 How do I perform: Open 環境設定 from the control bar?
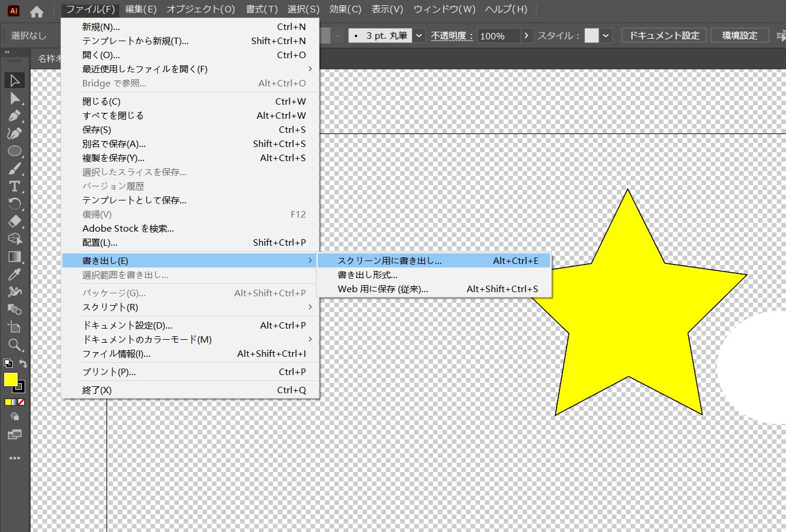(740, 35)
